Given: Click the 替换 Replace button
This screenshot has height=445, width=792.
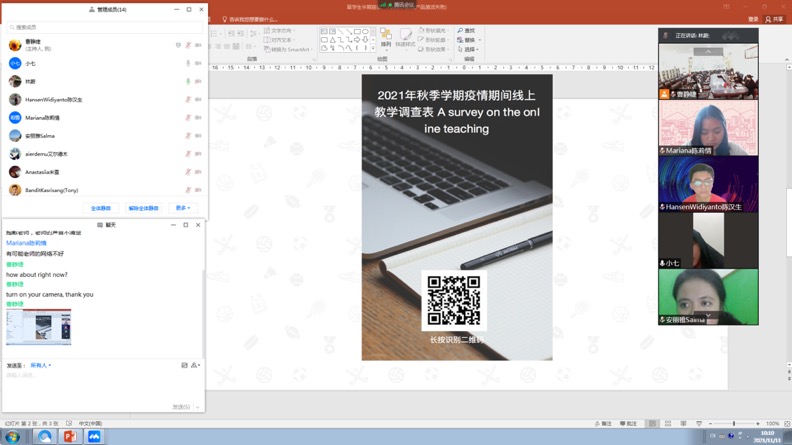Looking at the screenshot, I should (x=467, y=40).
